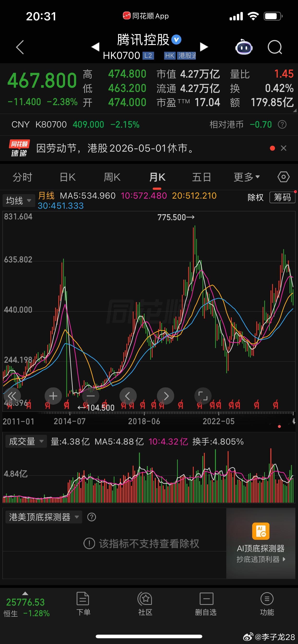The image size is (298, 644).
Task: Open chart settings hexagon icon
Action: pos(283,177)
